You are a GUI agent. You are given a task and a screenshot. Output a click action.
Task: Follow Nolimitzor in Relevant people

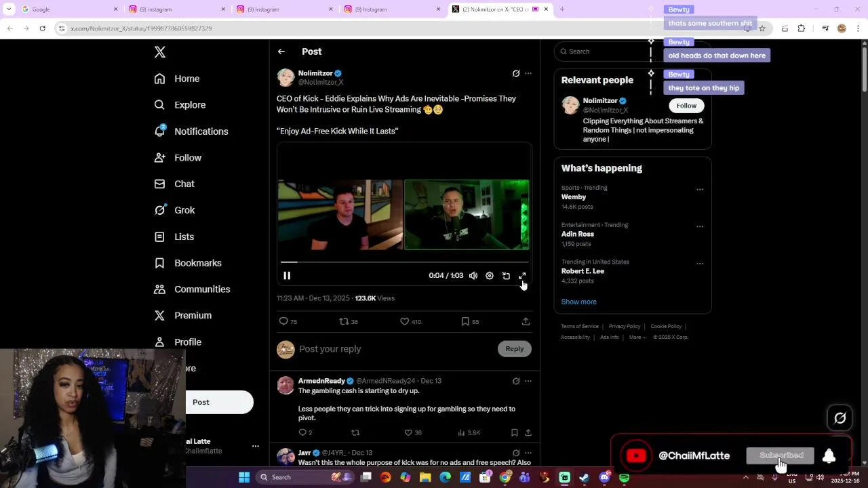coord(686,106)
